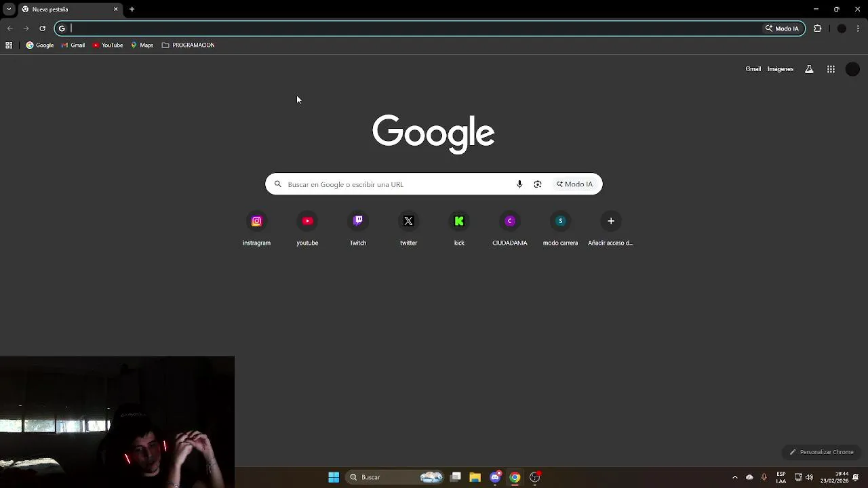Screen dimensions: 868x488
Task: Open OBS Studio from taskbar
Action: tap(535, 477)
